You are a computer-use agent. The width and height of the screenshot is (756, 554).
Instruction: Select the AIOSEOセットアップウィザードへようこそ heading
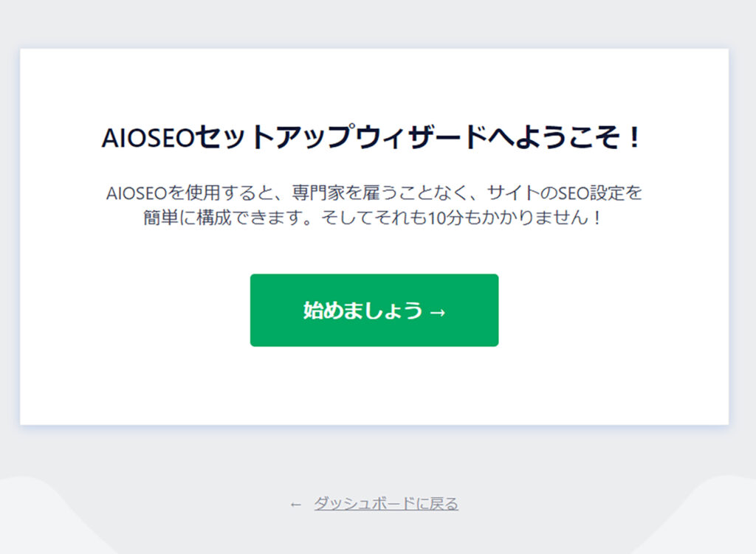(371, 137)
